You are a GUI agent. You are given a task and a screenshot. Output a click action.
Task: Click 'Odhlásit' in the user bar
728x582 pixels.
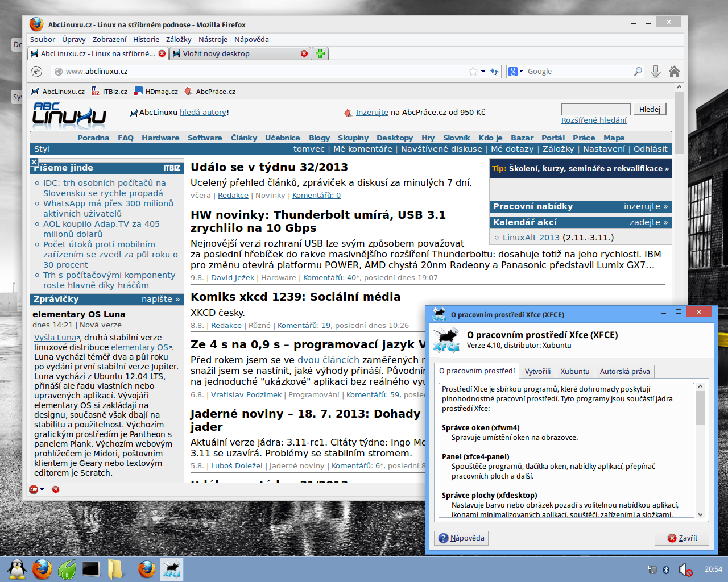point(651,149)
